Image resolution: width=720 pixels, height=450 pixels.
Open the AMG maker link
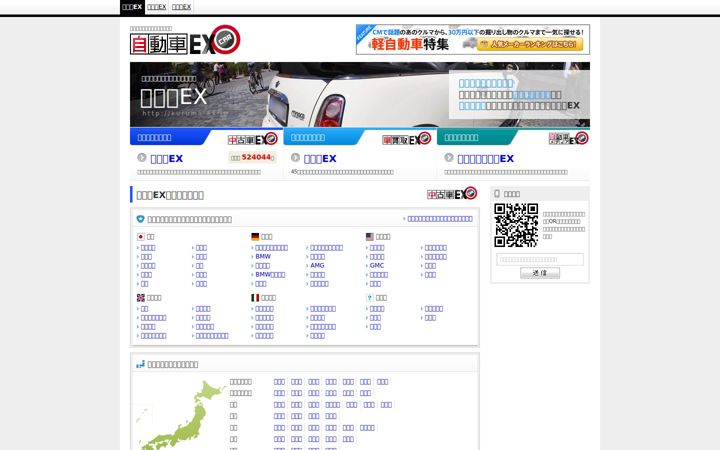(x=317, y=265)
